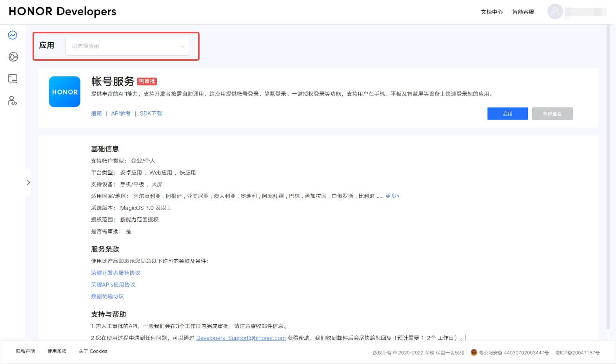Click the gray 权限查看 button
Screen dimensions: 616x364
[552, 114]
